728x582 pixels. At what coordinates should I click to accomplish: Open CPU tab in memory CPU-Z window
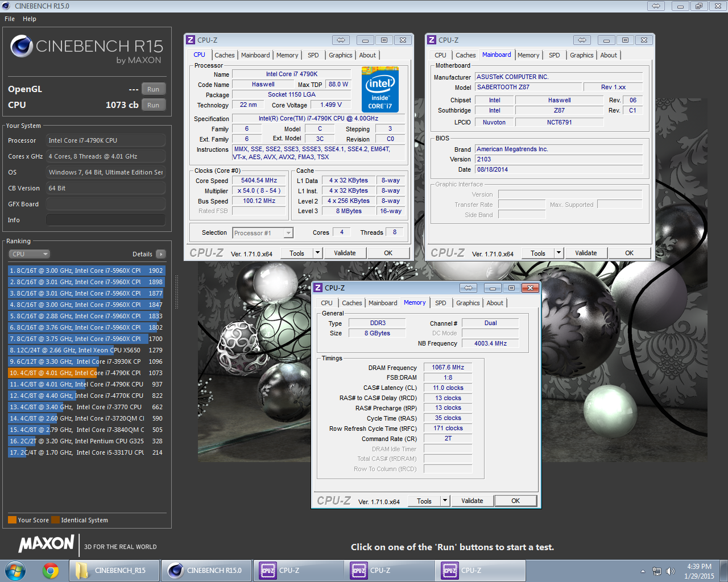tap(326, 303)
